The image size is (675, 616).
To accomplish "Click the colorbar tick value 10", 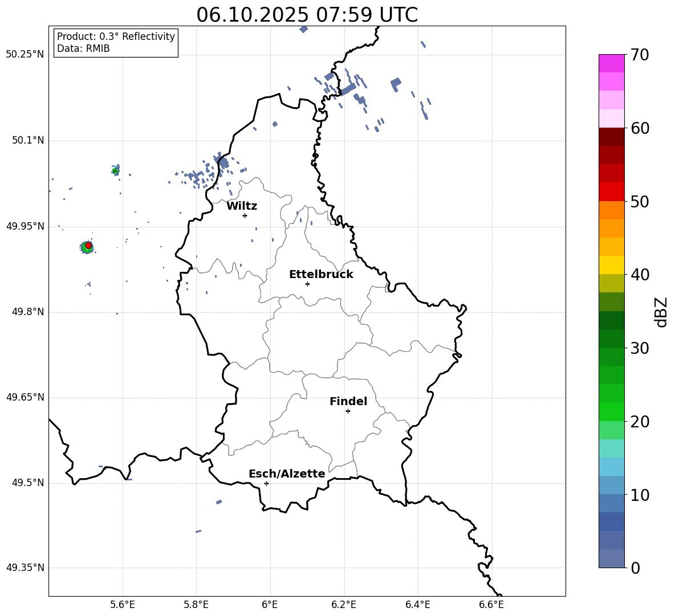I will 640,495.
